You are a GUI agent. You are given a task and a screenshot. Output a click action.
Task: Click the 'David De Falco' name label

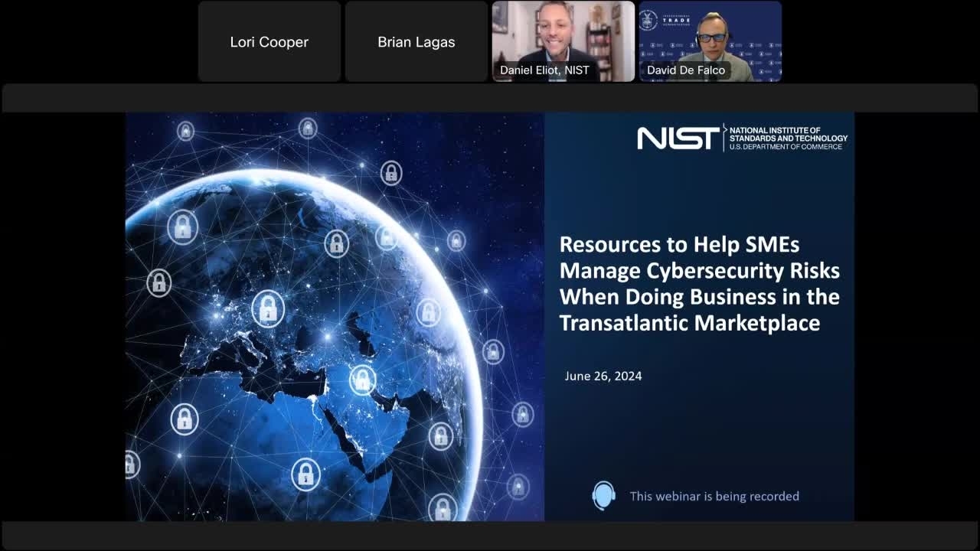pos(686,70)
